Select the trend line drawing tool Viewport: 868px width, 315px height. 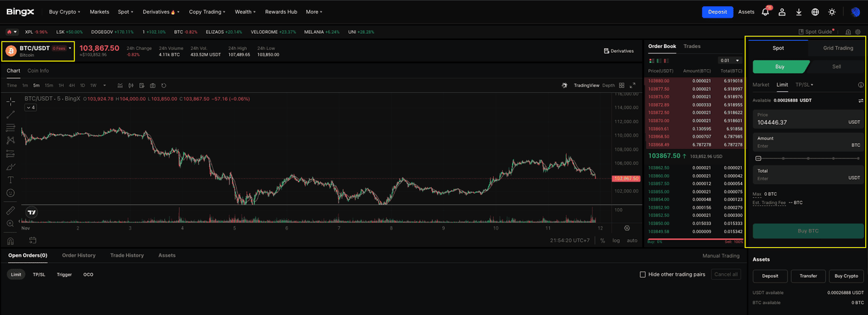[11, 114]
